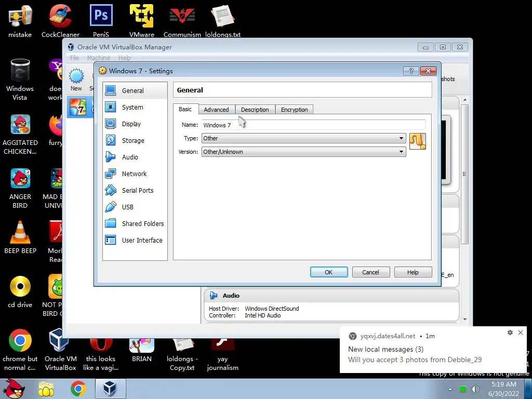Open the Audio settings category
Viewport: 532px width, 399px height.
[135, 157]
